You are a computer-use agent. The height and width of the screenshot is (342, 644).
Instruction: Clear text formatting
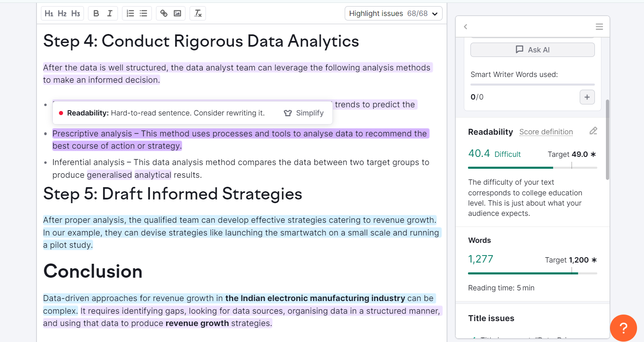(198, 14)
